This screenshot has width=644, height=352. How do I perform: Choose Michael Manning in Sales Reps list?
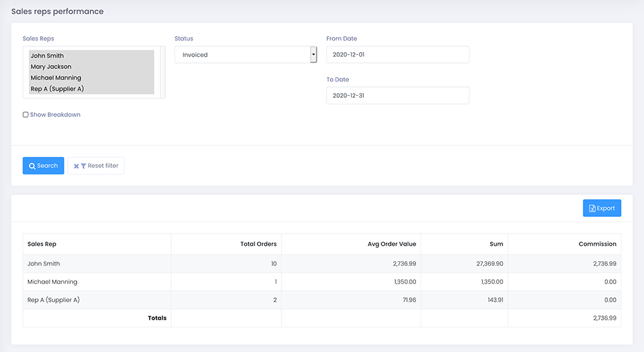coord(56,78)
